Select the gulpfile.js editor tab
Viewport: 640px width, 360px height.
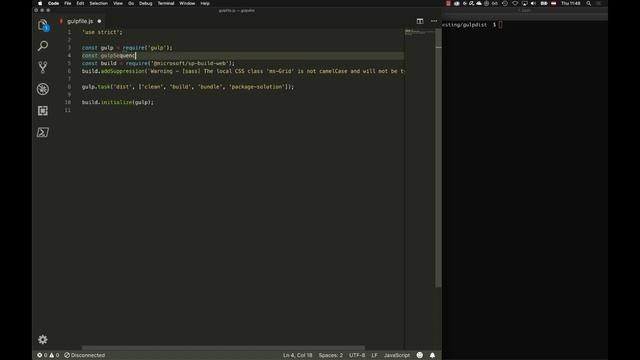(x=80, y=21)
